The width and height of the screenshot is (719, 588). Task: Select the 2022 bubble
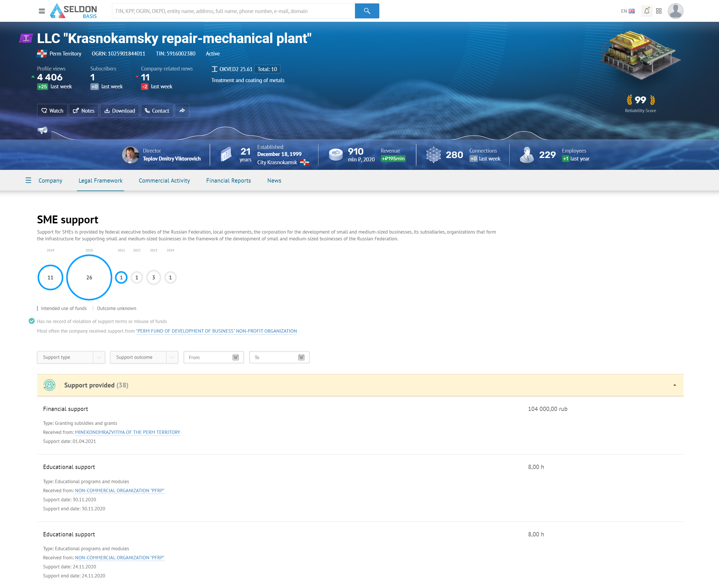click(137, 277)
